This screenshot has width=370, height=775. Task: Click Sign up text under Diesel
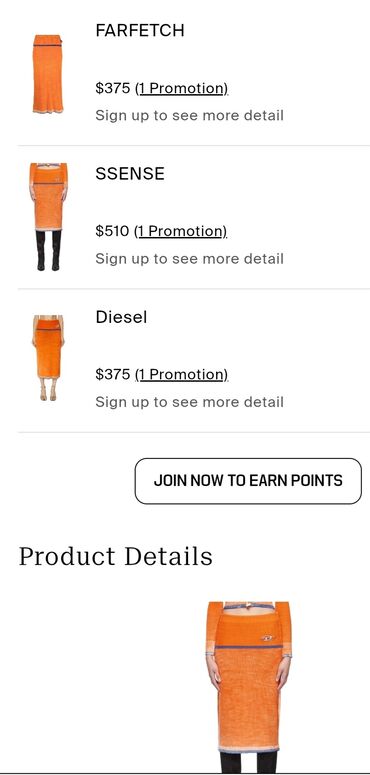point(189,402)
